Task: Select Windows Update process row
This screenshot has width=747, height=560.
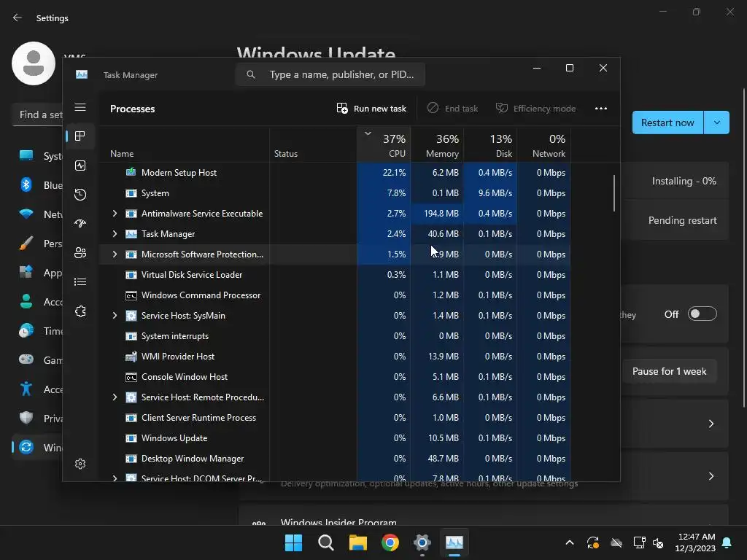Action: (x=336, y=438)
